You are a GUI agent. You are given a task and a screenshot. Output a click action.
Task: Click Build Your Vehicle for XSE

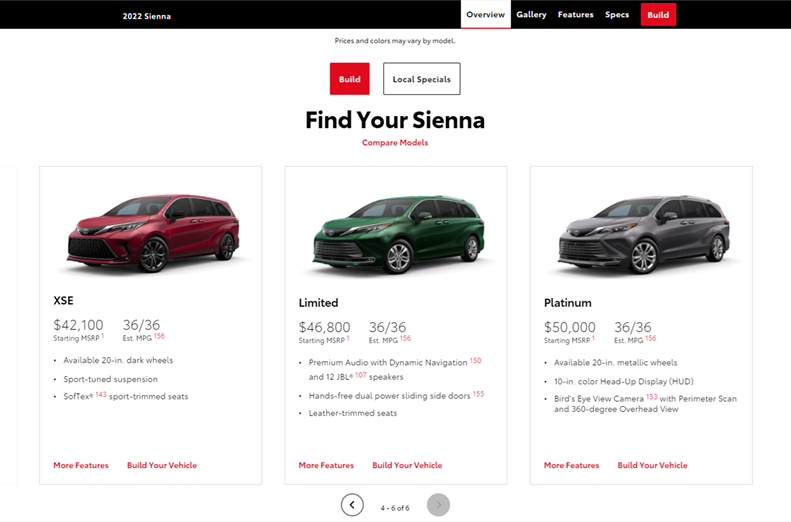point(162,465)
